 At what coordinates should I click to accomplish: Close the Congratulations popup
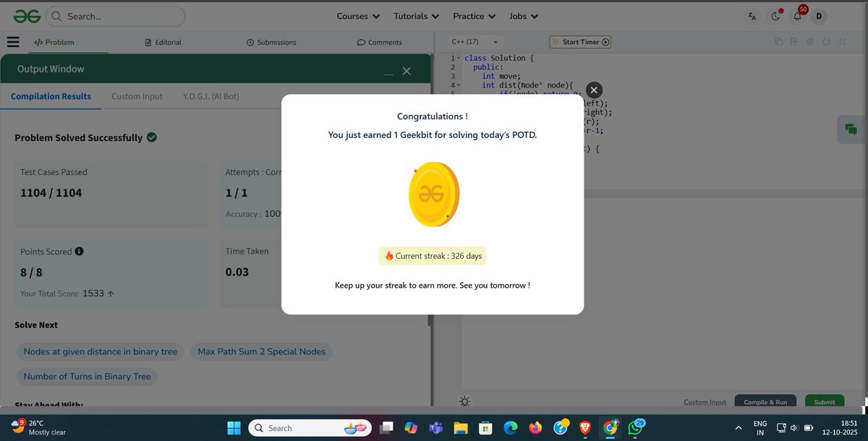(x=594, y=90)
